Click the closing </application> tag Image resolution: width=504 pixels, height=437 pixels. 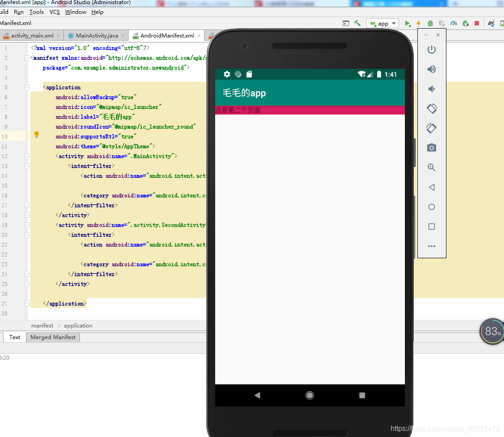point(65,304)
